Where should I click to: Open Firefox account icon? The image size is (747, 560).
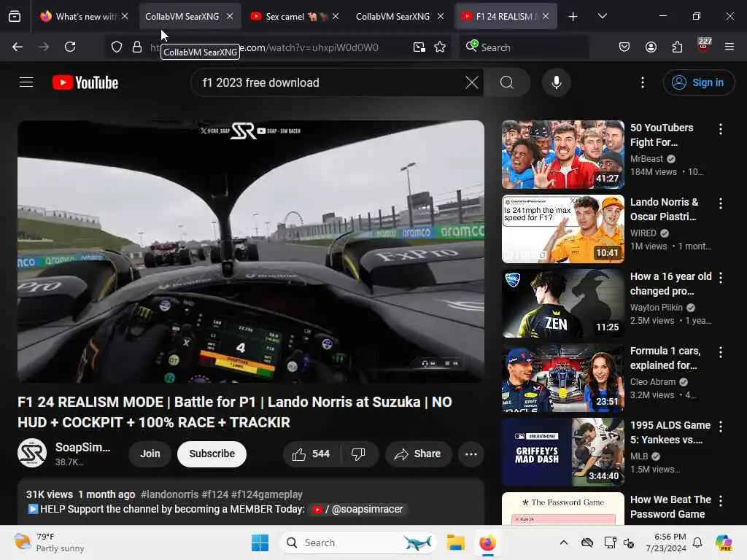click(651, 47)
